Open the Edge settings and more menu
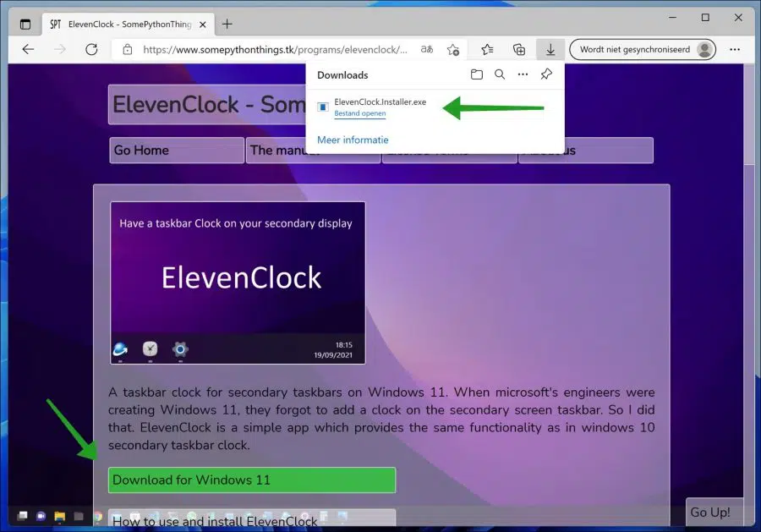The image size is (761, 532). tap(735, 50)
